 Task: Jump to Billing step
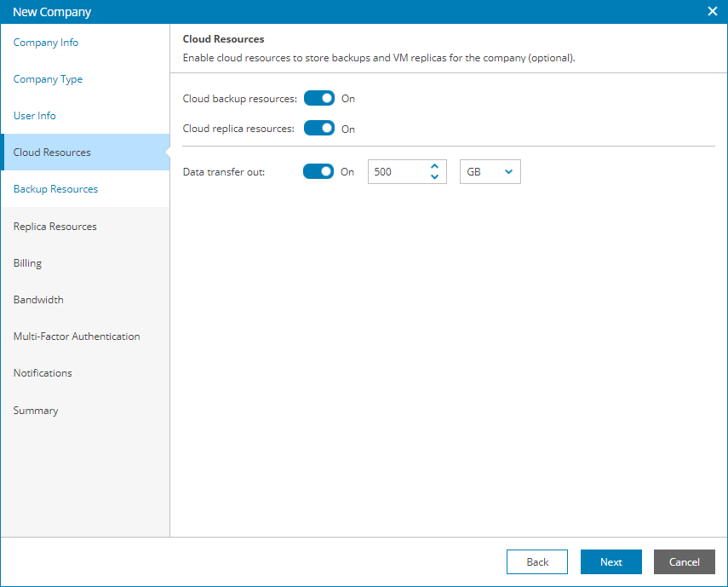[27, 263]
